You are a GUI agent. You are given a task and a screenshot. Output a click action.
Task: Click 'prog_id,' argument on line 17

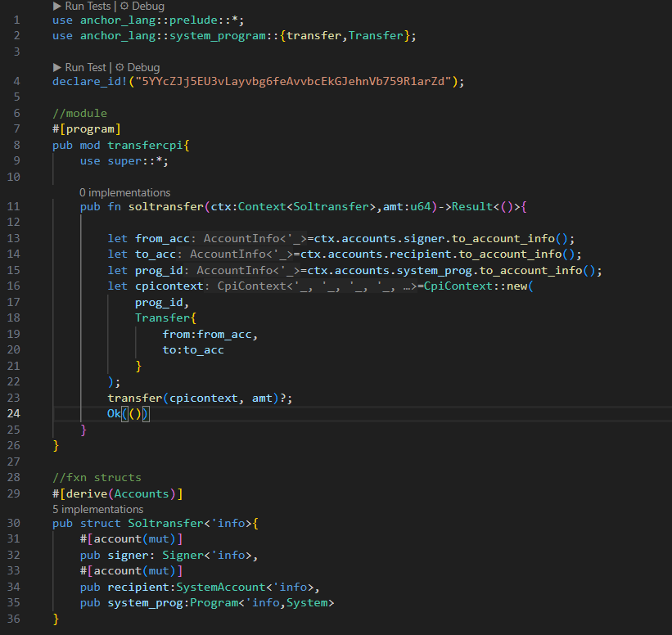[x=162, y=303]
